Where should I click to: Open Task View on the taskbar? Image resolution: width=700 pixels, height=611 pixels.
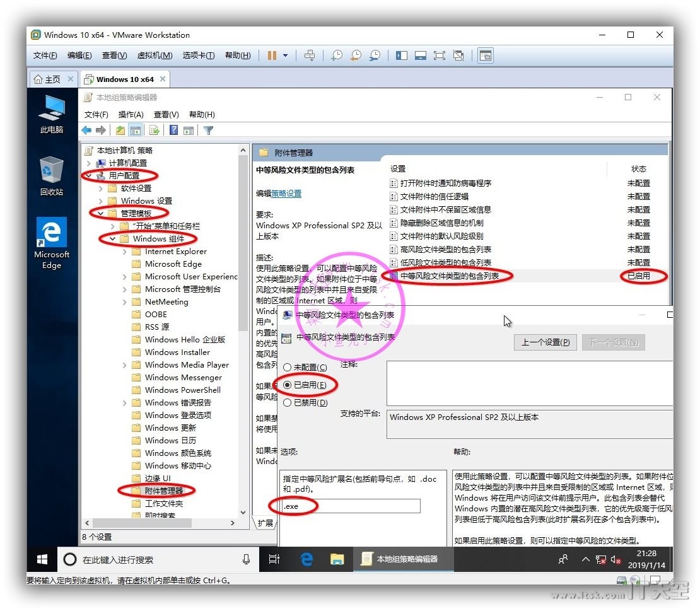click(274, 559)
